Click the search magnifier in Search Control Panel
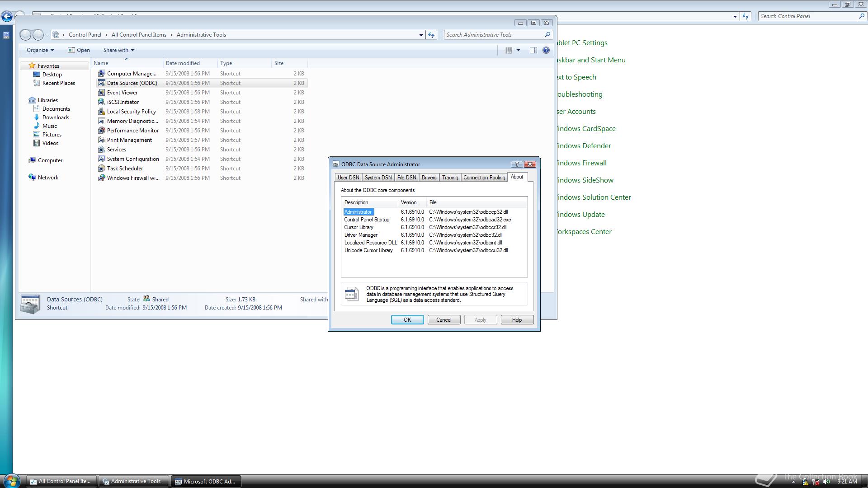Screen dimensions: 868x488 click(x=861, y=16)
